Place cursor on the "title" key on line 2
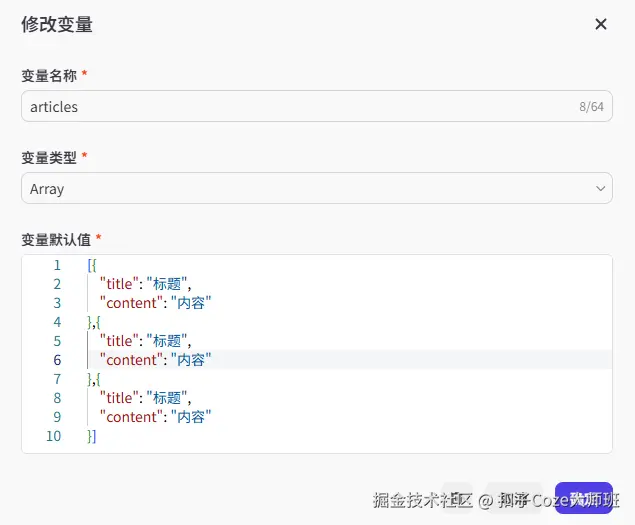Screen dimensions: 635x525 [x=119, y=284]
